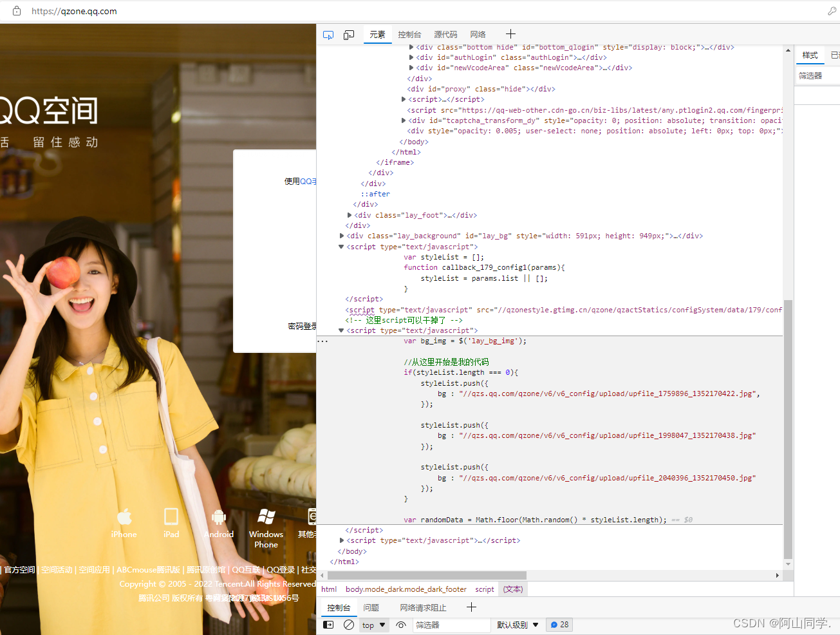840x635 pixels.
Task: Open the 28 issues badge
Action: (x=560, y=625)
